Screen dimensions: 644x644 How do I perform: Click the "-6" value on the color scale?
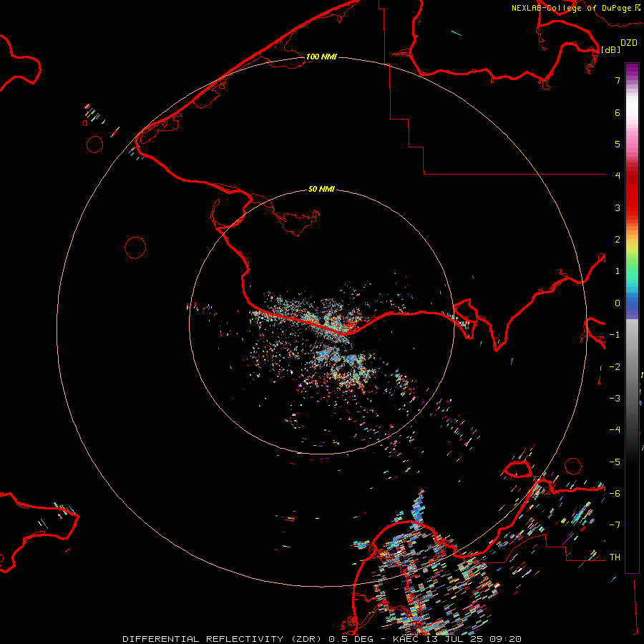(615, 494)
